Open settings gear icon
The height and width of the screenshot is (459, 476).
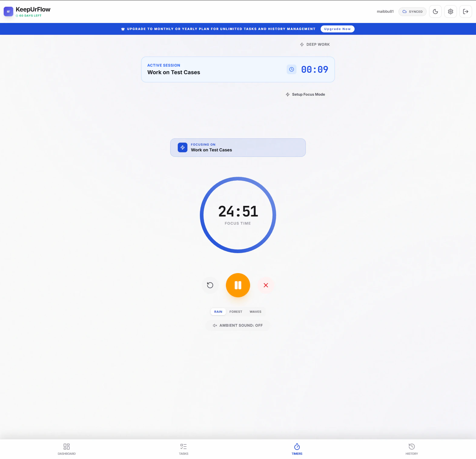(x=451, y=12)
